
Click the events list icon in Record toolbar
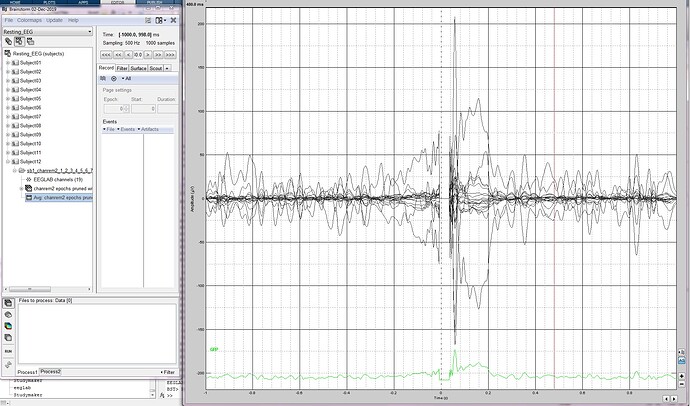pyautogui.click(x=103, y=78)
